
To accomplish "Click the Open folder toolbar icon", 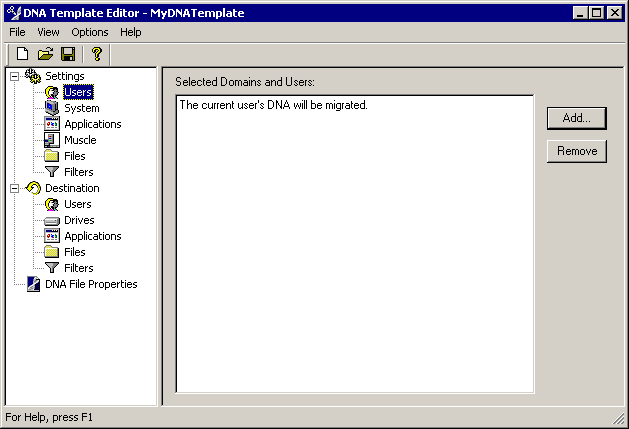I will point(45,54).
